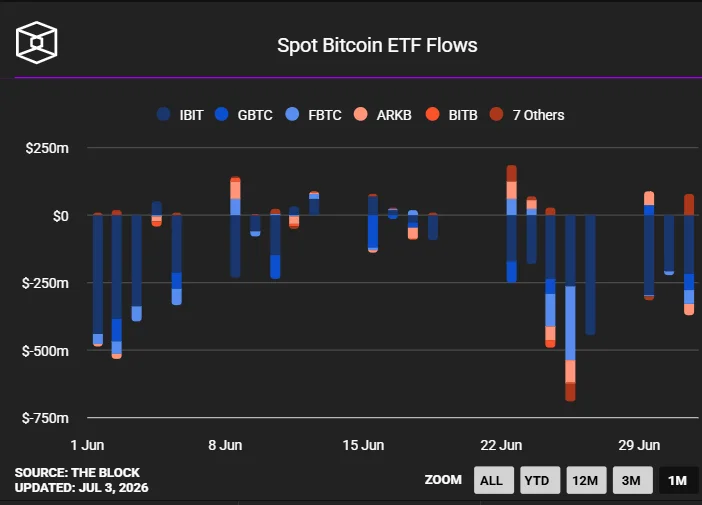Set zoom to ALL
The width and height of the screenshot is (702, 505).
(494, 480)
